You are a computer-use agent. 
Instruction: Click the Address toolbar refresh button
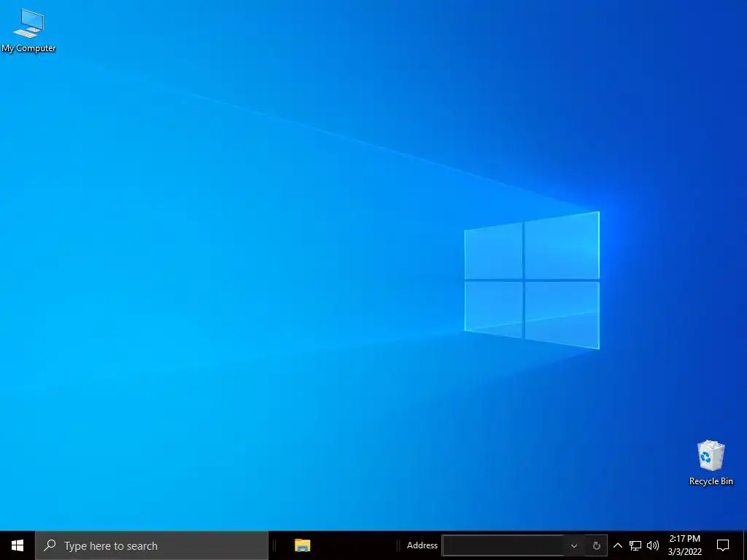pos(596,546)
